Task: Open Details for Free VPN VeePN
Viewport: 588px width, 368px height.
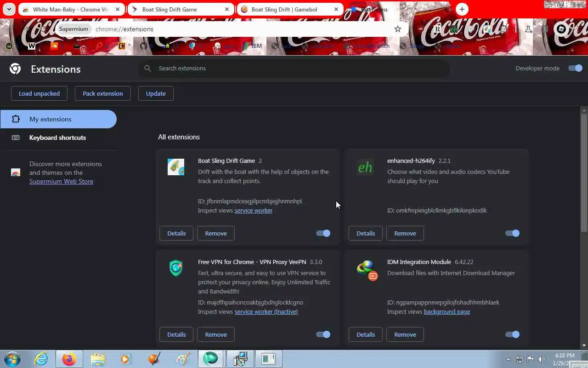Action: click(x=176, y=334)
